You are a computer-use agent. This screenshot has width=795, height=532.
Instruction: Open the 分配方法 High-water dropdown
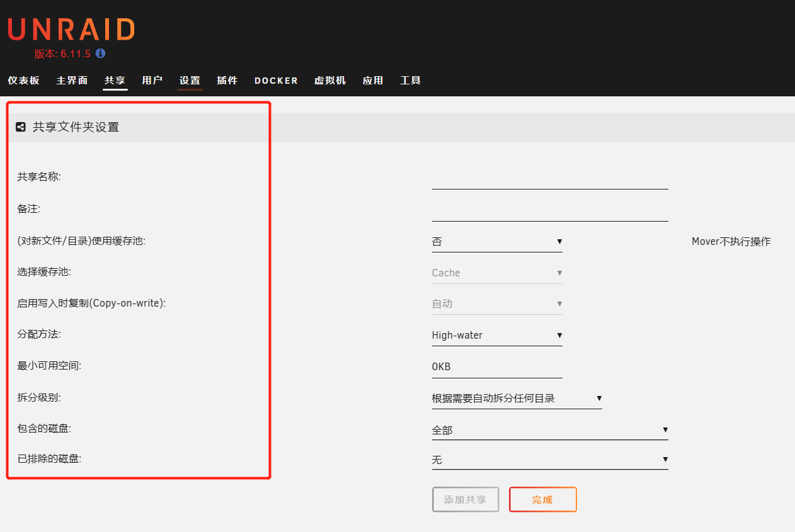coord(496,336)
